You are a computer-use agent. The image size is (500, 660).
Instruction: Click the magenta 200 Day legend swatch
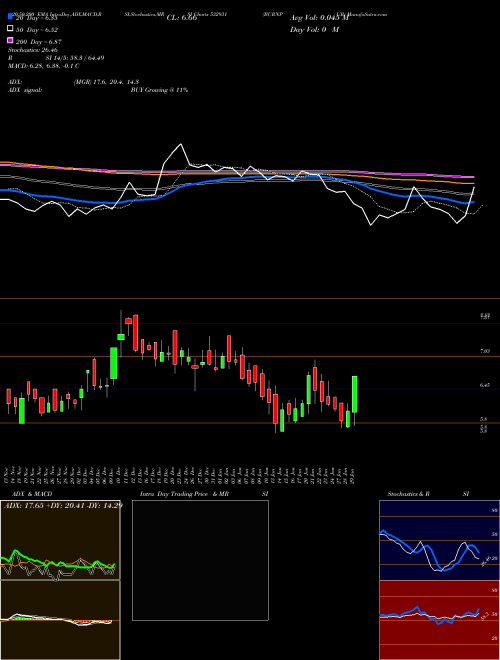click(10, 41)
